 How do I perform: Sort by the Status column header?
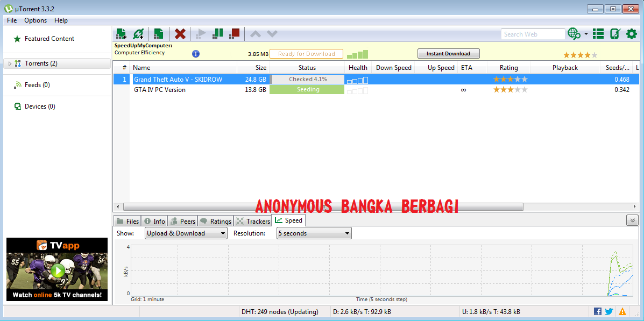coord(307,68)
